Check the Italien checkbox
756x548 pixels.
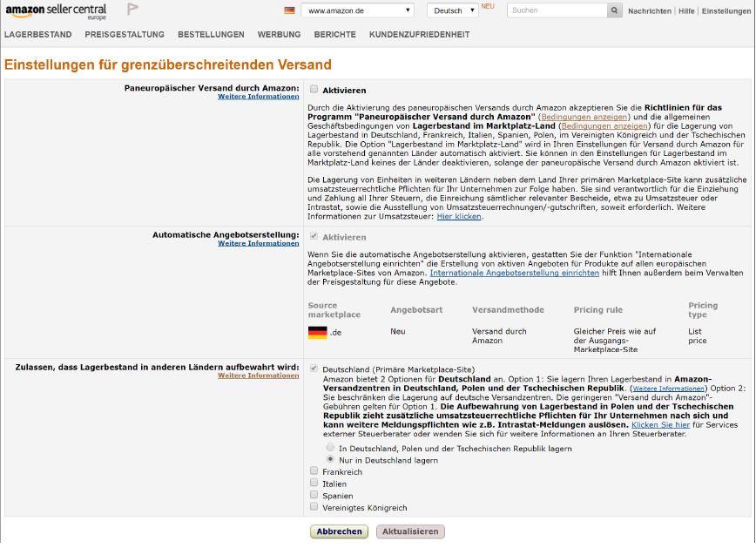click(x=314, y=483)
